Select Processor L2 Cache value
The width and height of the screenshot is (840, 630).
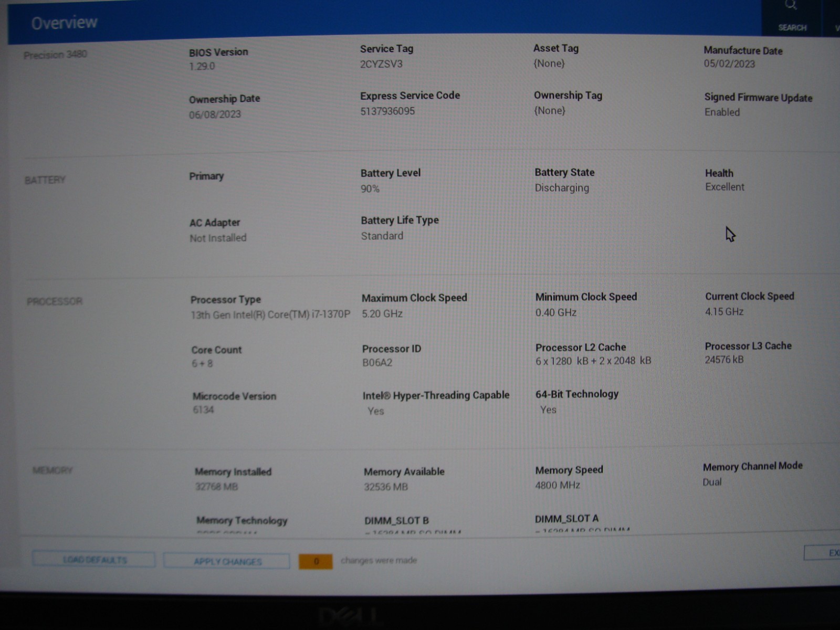[593, 361]
